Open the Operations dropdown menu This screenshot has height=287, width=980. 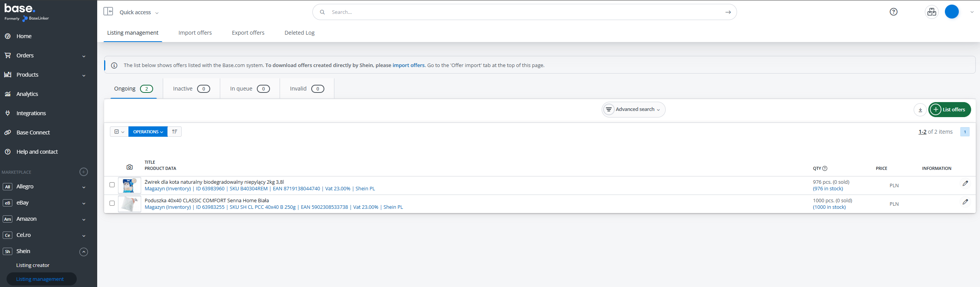[148, 132]
